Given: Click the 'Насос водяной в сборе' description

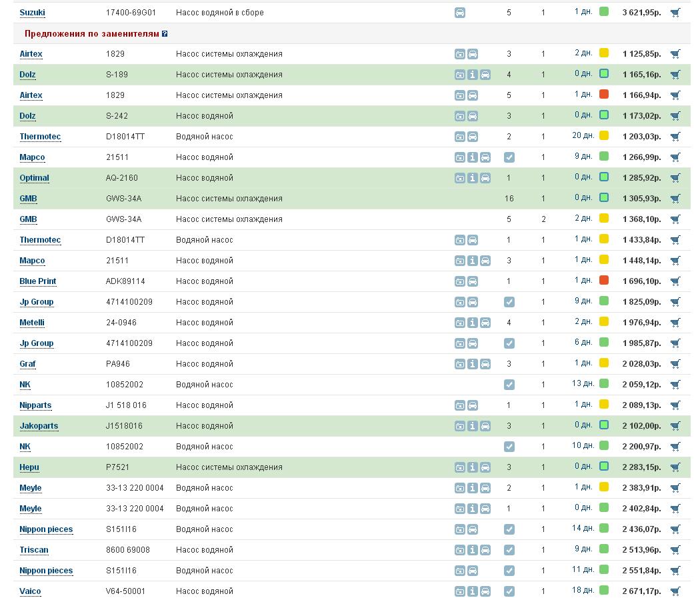Looking at the screenshot, I should click(219, 13).
